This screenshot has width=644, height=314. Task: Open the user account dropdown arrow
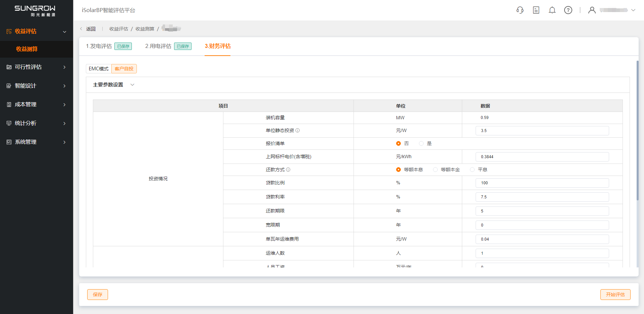pos(633,10)
